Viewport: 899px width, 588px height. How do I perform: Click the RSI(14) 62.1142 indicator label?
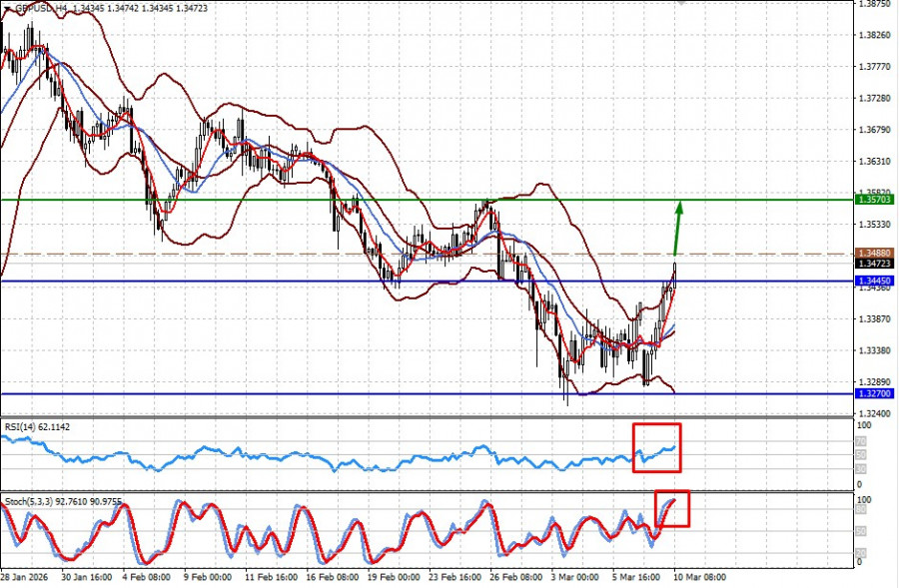[37, 427]
